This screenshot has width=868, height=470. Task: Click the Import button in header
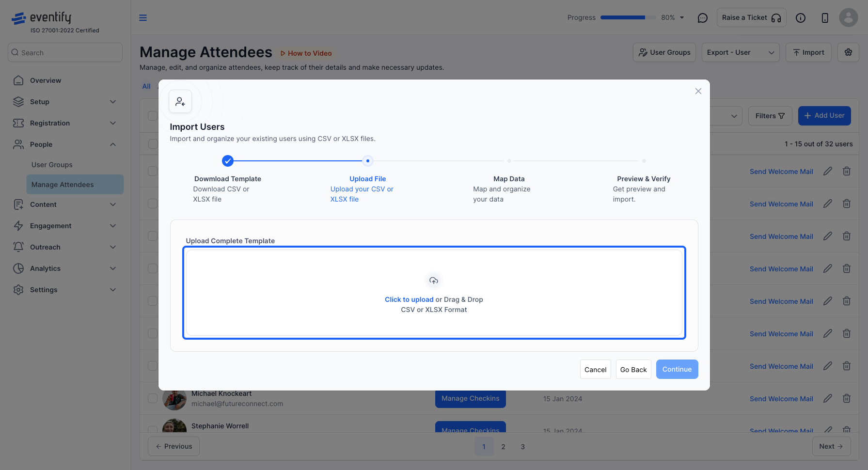click(808, 52)
